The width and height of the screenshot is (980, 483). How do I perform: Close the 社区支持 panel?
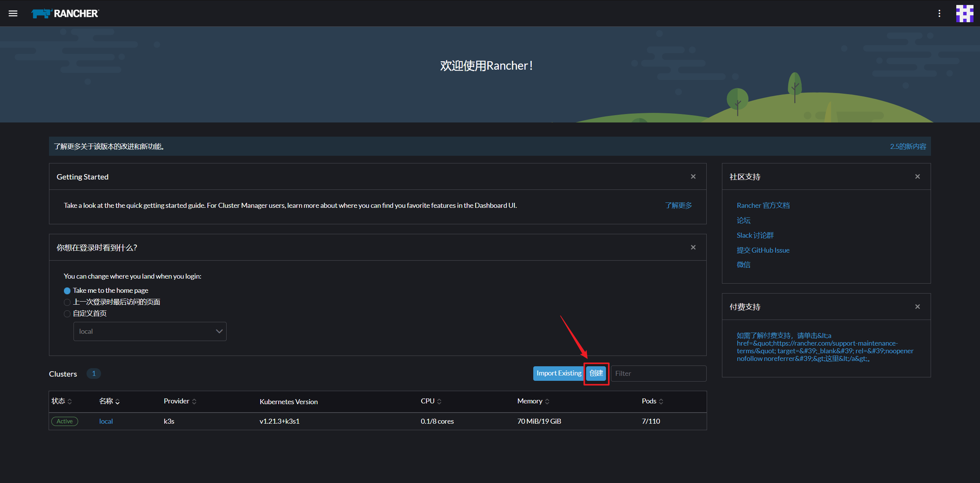pos(917,176)
